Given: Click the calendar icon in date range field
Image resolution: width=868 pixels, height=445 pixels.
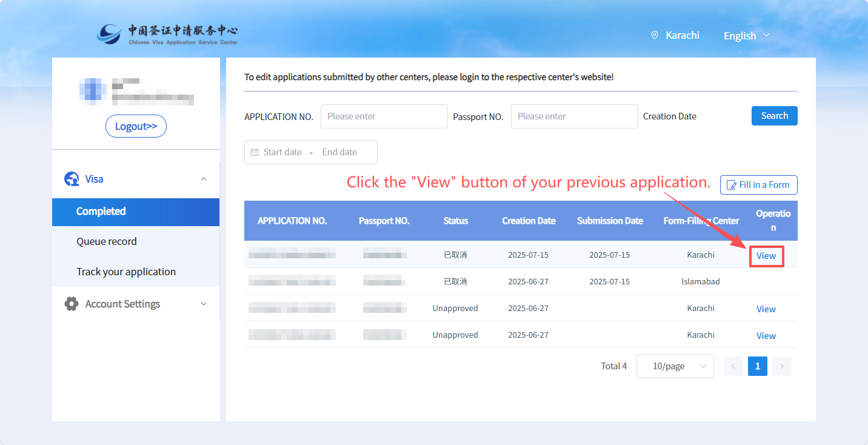Looking at the screenshot, I should point(255,152).
